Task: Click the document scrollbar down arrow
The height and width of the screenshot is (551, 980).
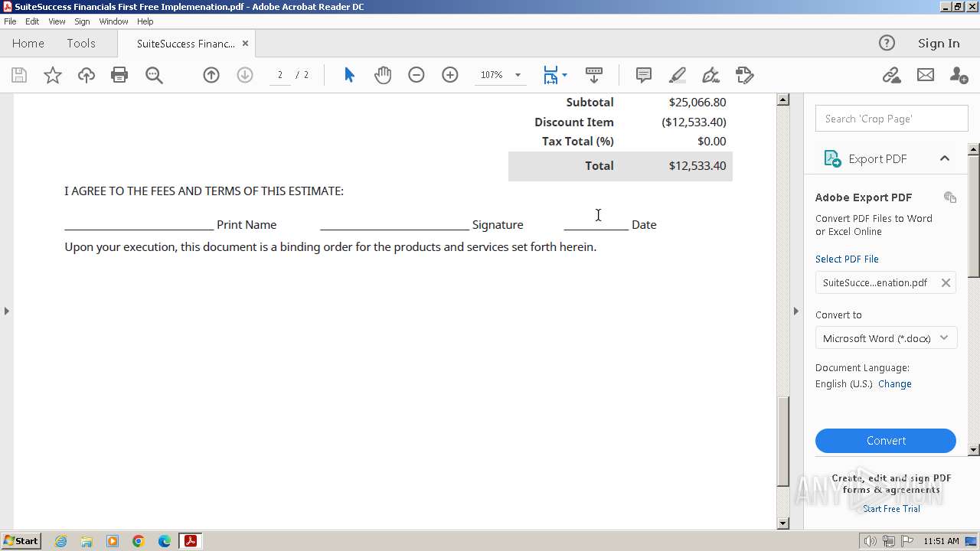Action: click(x=782, y=523)
